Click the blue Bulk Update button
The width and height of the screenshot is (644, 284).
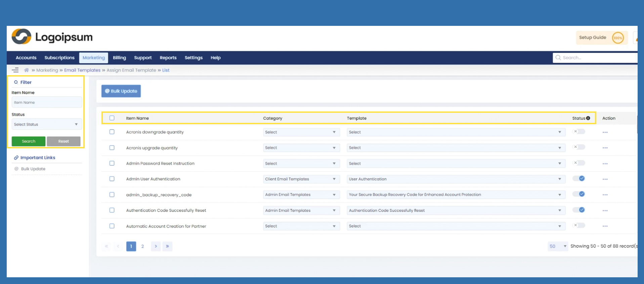click(x=121, y=91)
